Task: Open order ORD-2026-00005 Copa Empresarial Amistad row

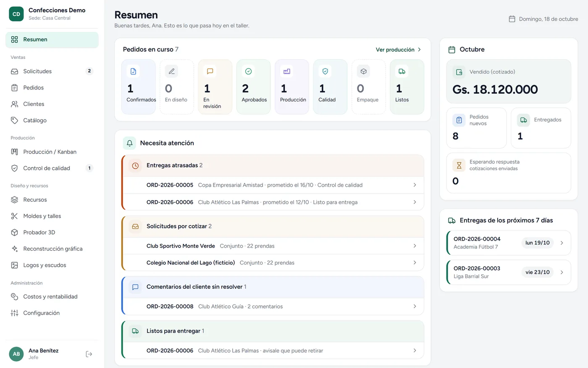Action: [x=273, y=185]
